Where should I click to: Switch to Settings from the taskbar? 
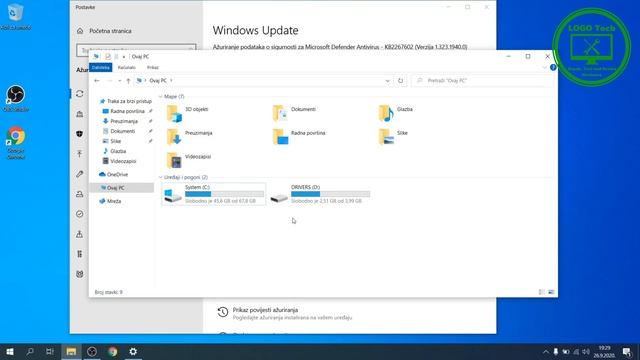133,351
